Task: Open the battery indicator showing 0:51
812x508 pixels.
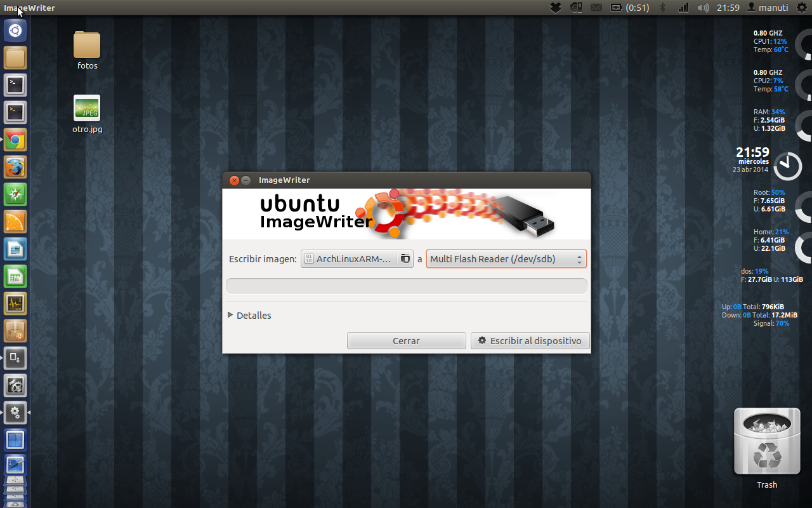Action: click(630, 8)
